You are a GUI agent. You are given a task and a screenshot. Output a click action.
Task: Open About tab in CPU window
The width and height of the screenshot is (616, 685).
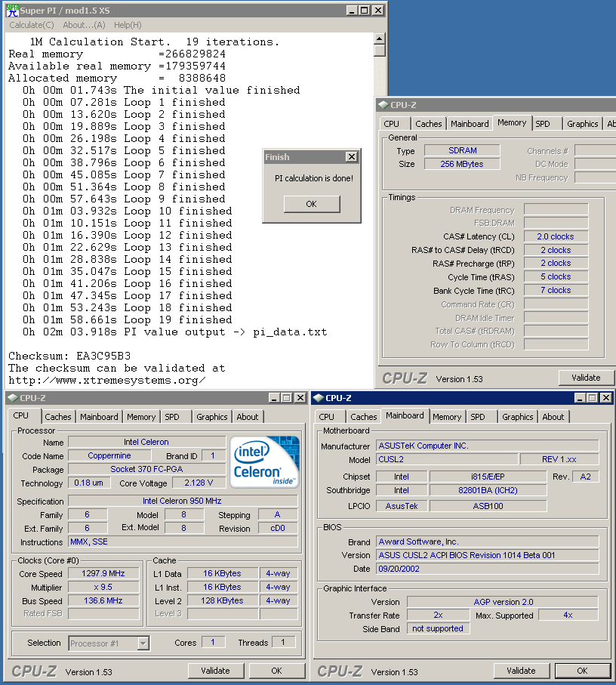[248, 417]
